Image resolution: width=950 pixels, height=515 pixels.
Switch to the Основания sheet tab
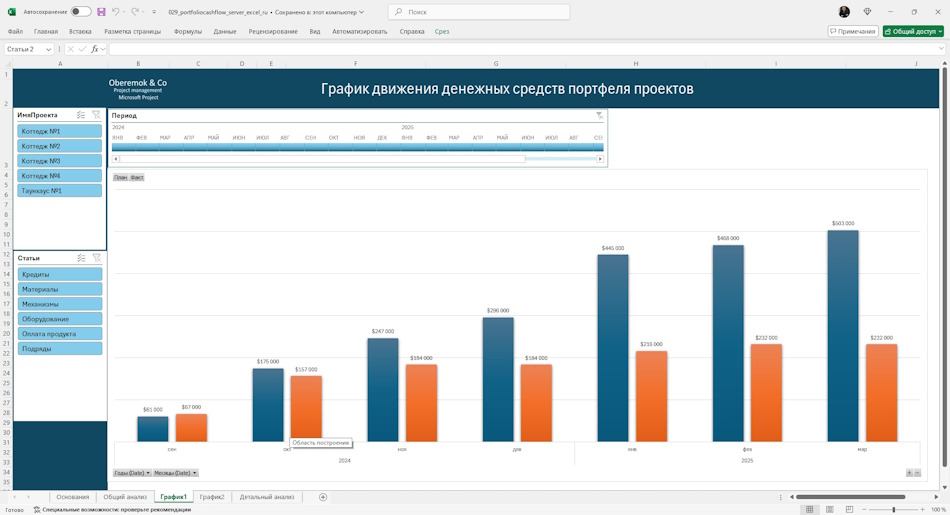(73, 497)
